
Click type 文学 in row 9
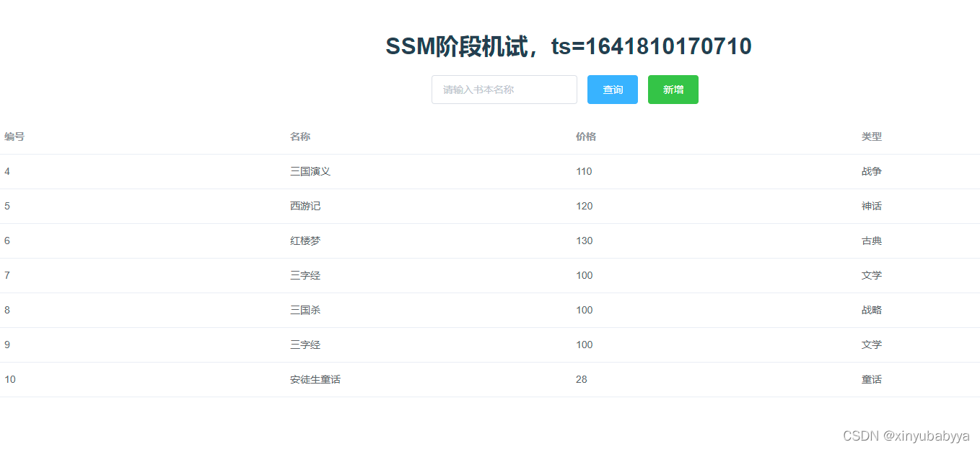point(872,345)
